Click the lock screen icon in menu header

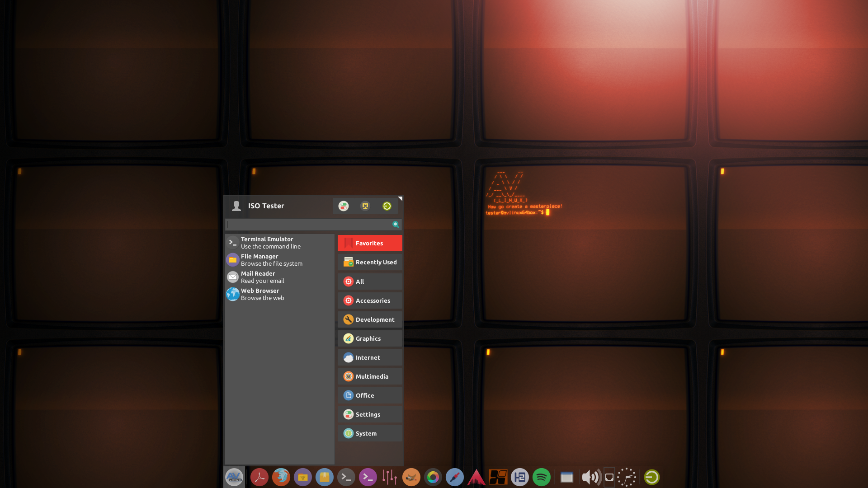[x=365, y=206]
